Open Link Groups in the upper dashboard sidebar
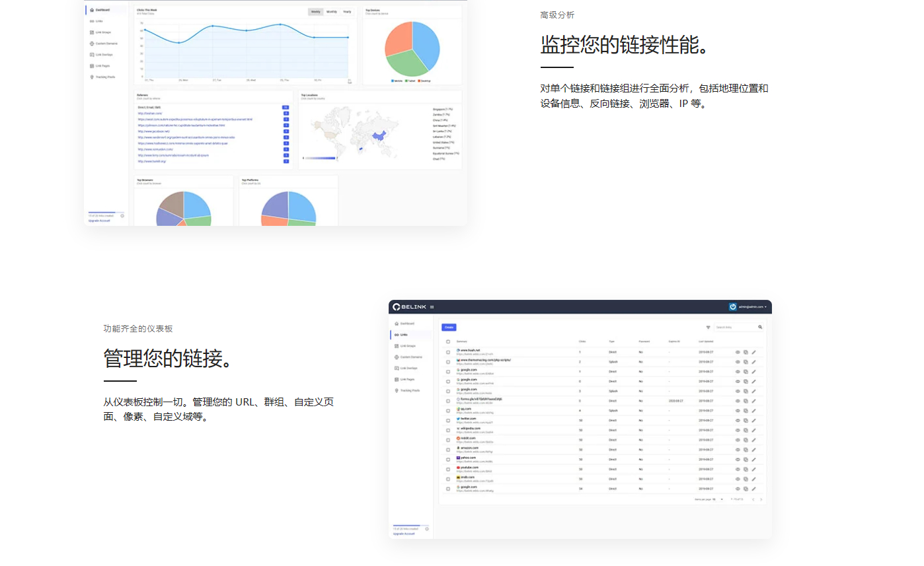 [102, 32]
